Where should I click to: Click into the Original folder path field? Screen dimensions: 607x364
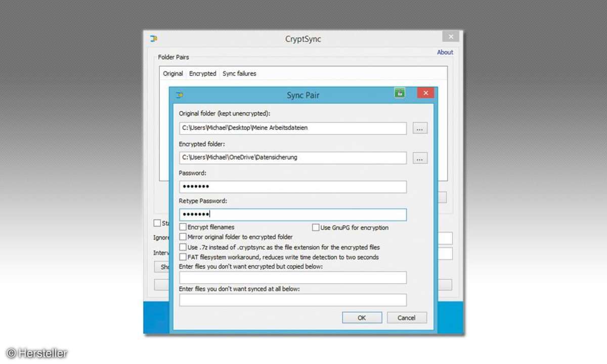(293, 128)
